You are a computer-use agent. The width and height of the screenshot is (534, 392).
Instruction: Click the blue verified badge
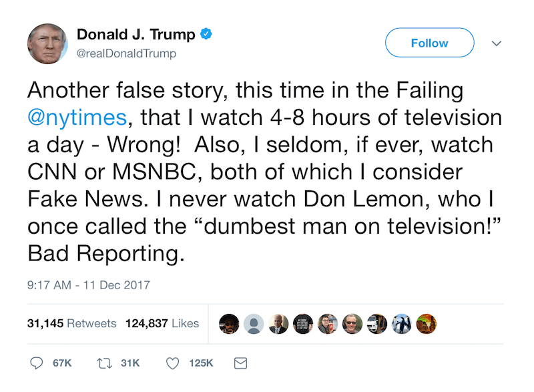pos(207,34)
